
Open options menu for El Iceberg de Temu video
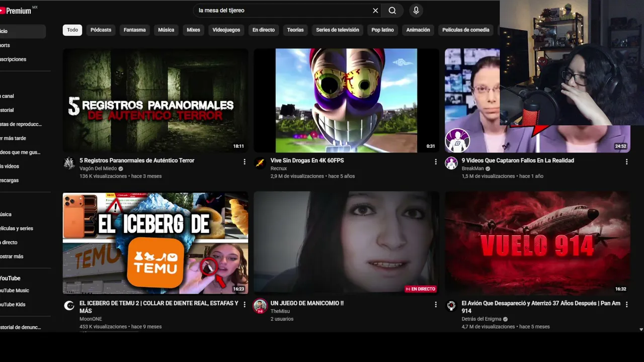click(x=245, y=305)
